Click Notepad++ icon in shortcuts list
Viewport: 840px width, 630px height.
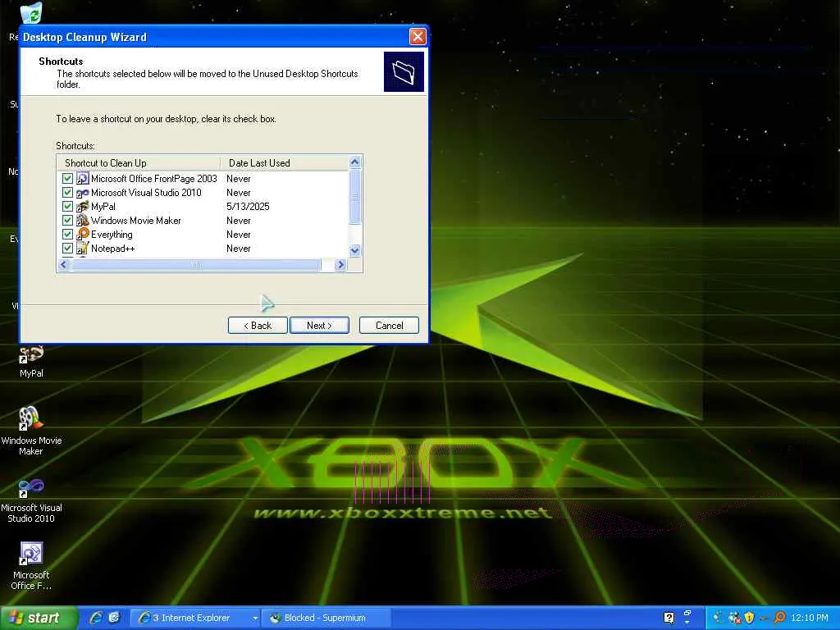[83, 248]
